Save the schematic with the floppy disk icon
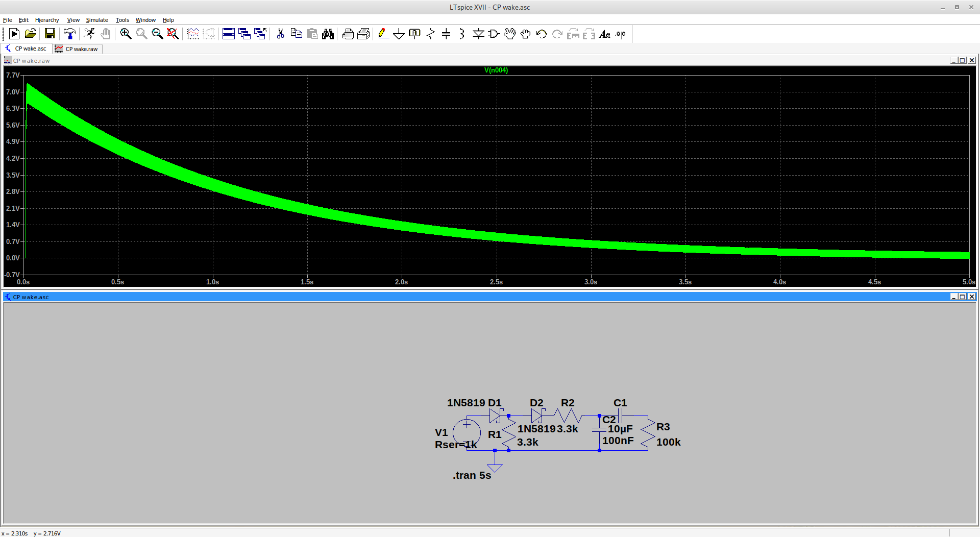This screenshot has width=980, height=537. tap(50, 34)
